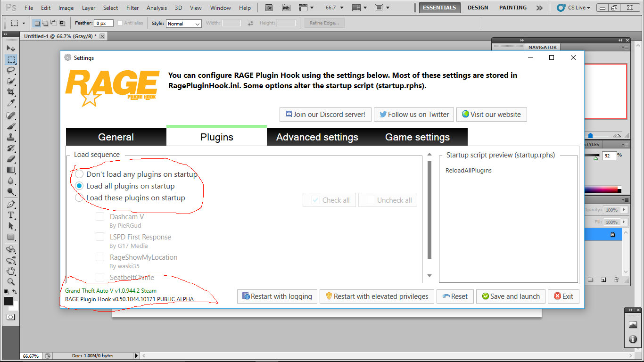644x362 pixels.
Task: Select the Lasso tool
Action: pyautogui.click(x=10, y=70)
